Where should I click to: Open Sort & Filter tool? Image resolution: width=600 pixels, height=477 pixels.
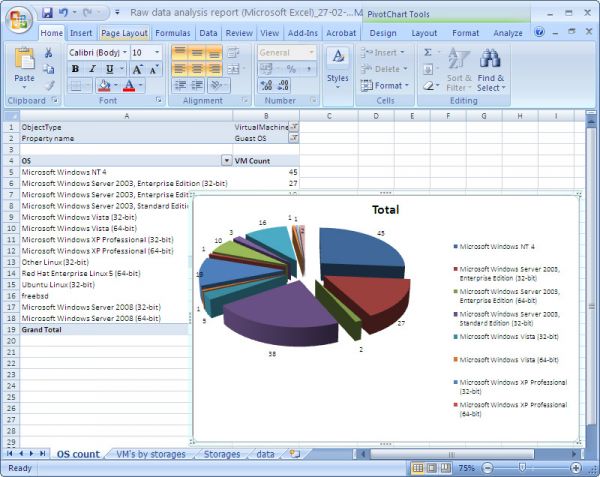[x=459, y=70]
